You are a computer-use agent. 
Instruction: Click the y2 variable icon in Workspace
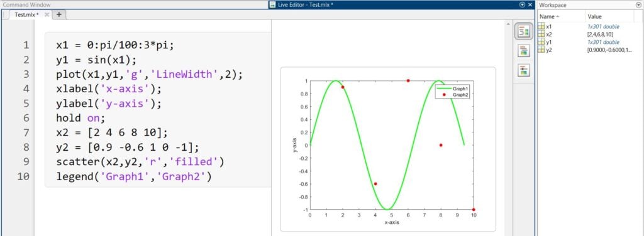pyautogui.click(x=541, y=50)
